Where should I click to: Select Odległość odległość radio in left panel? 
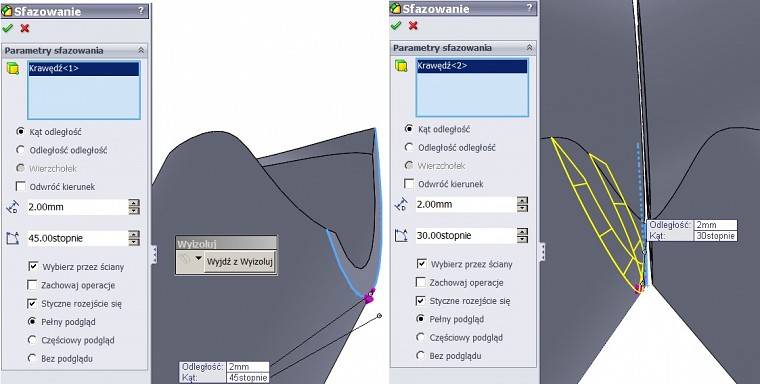click(20, 150)
